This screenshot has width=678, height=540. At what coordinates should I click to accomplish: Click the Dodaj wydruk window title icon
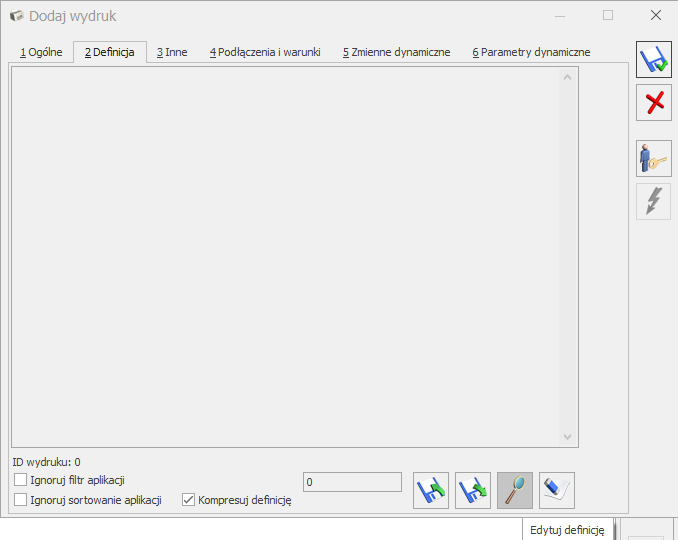click(16, 16)
